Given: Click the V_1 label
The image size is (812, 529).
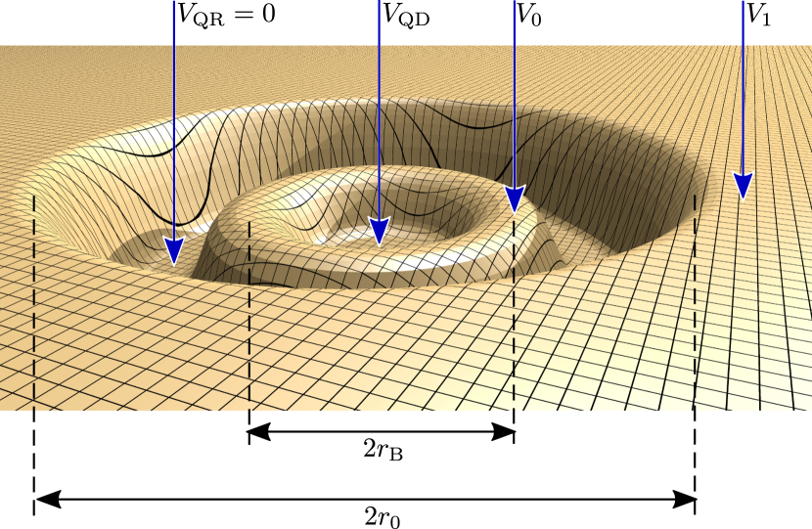Looking at the screenshot, I should coord(758,15).
